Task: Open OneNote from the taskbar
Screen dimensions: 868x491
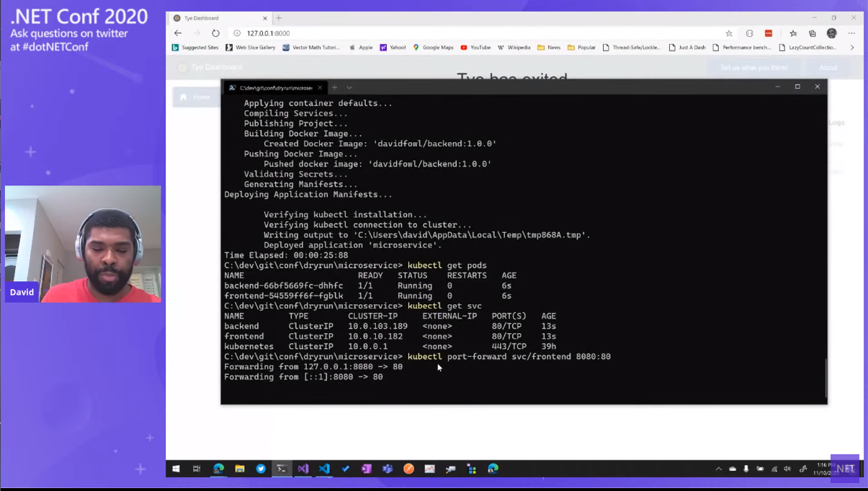Action: [x=367, y=469]
